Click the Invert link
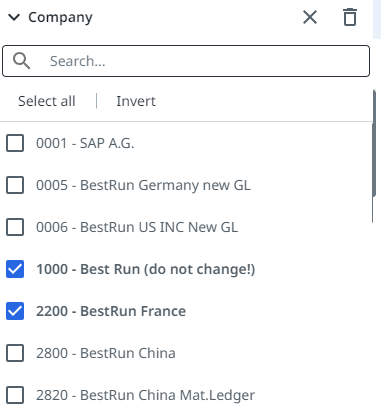This screenshot has width=381, height=419. point(136,101)
